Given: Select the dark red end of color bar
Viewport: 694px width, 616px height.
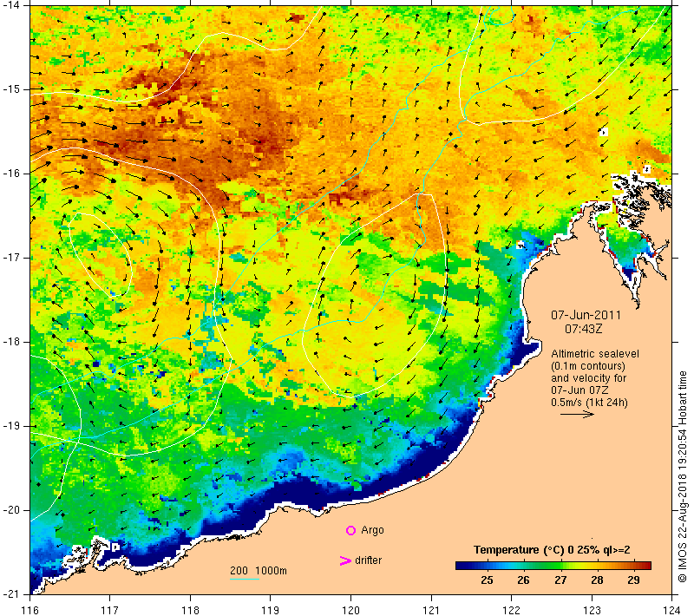Looking at the screenshot, I should pos(646,566).
